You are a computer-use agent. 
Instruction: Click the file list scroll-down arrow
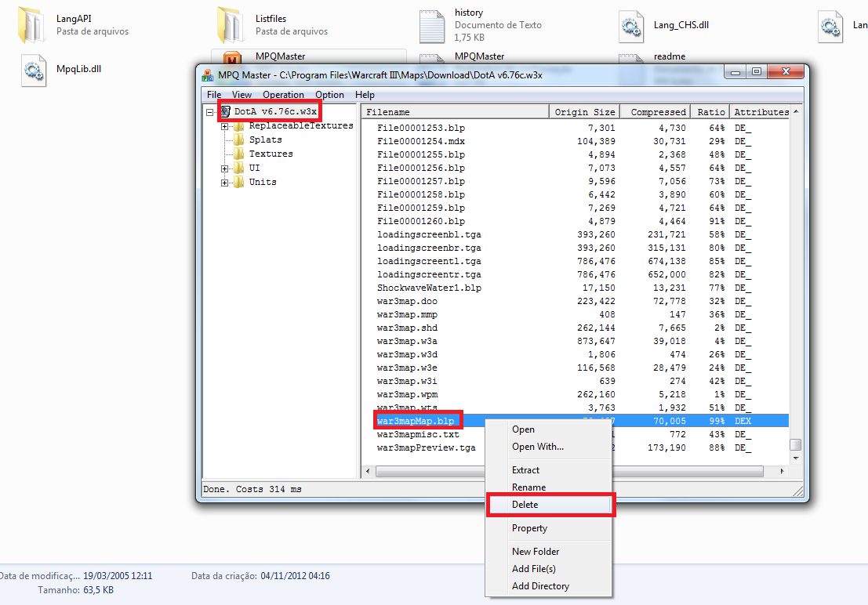[796, 458]
